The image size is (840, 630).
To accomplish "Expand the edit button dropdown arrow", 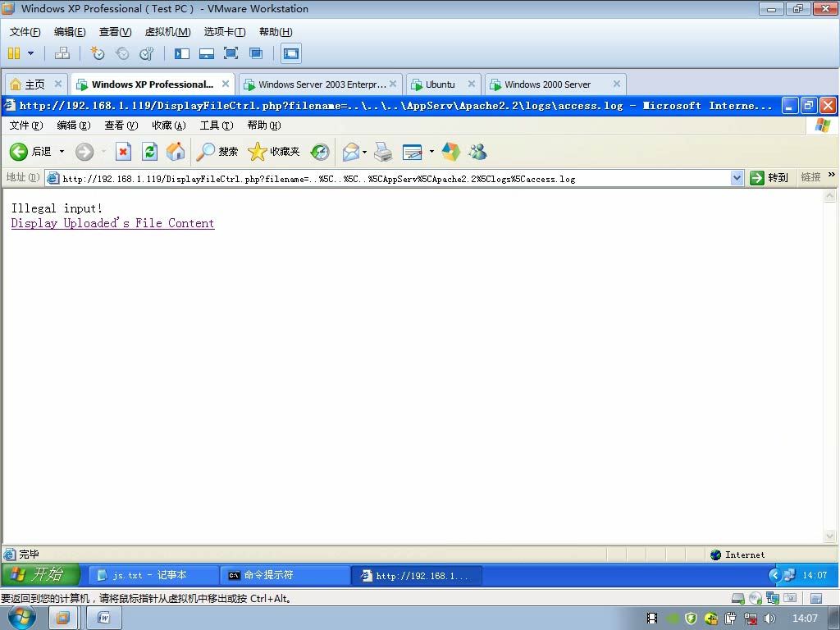I will coord(431,152).
